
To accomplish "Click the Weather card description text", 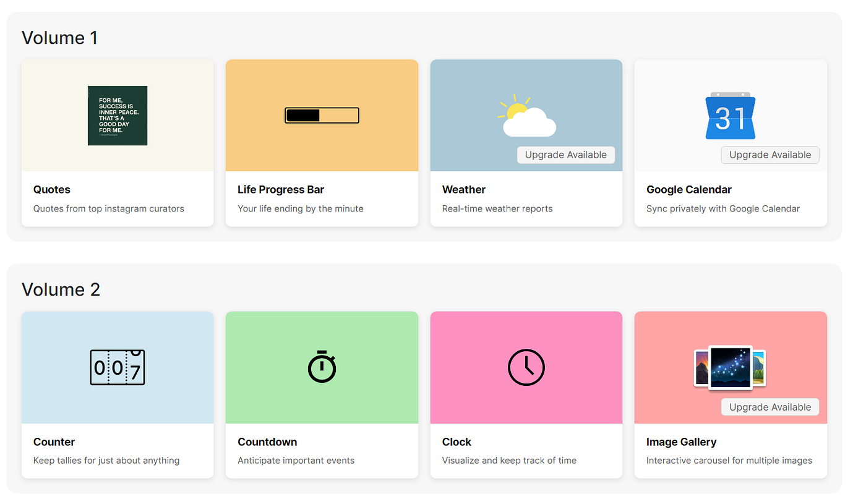I will [497, 208].
